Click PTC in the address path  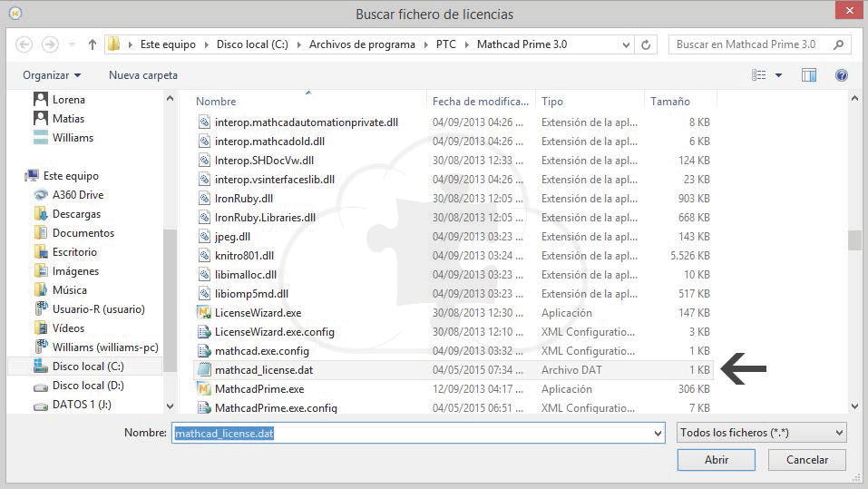pyautogui.click(x=445, y=44)
